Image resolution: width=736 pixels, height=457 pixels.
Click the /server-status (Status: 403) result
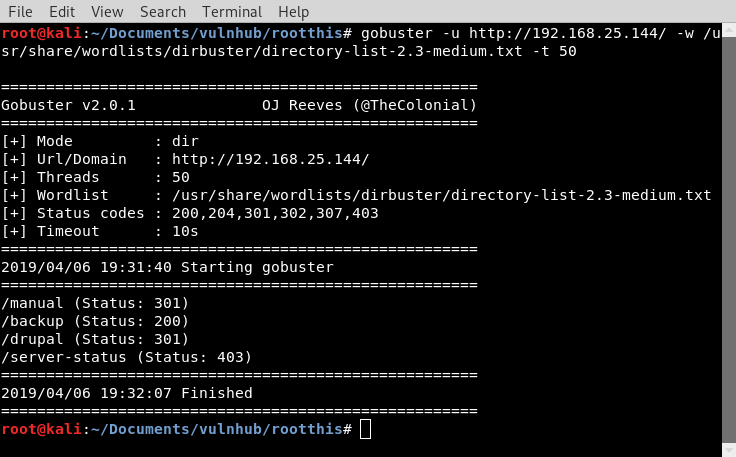pos(126,357)
